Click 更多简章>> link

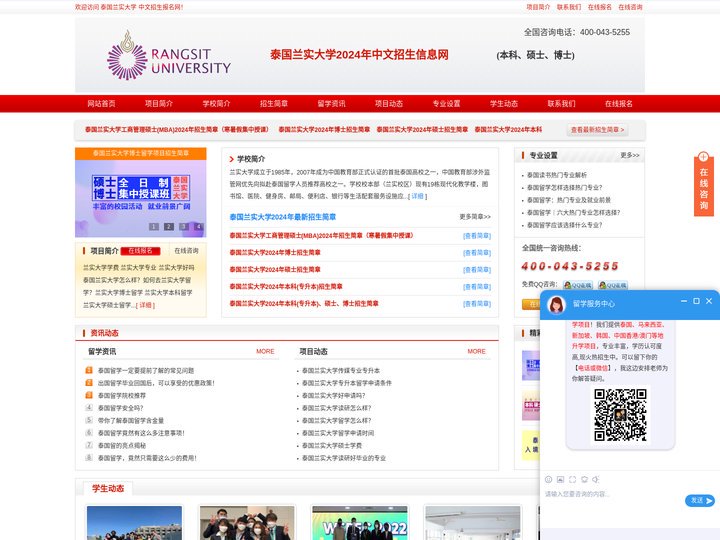coord(475,217)
